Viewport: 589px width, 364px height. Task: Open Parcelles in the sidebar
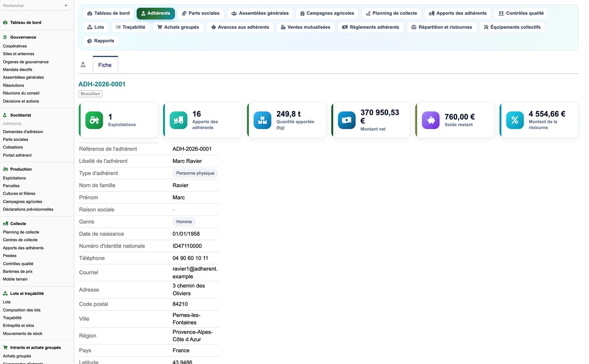(x=11, y=186)
